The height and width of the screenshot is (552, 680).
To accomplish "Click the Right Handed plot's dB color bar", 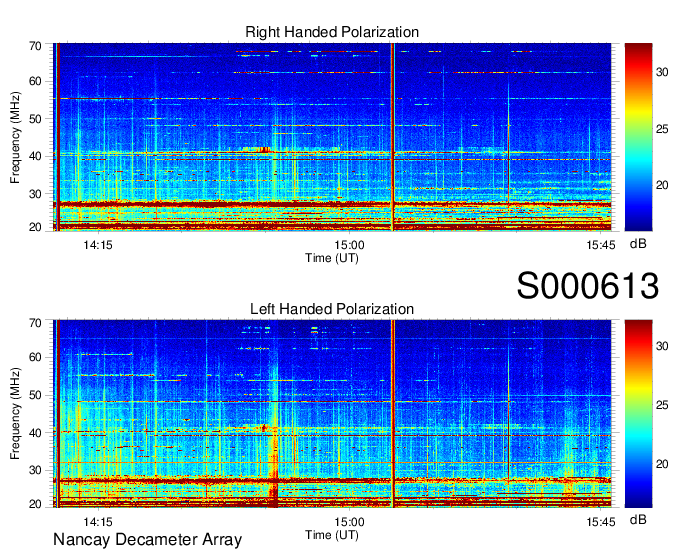I will click(638, 137).
